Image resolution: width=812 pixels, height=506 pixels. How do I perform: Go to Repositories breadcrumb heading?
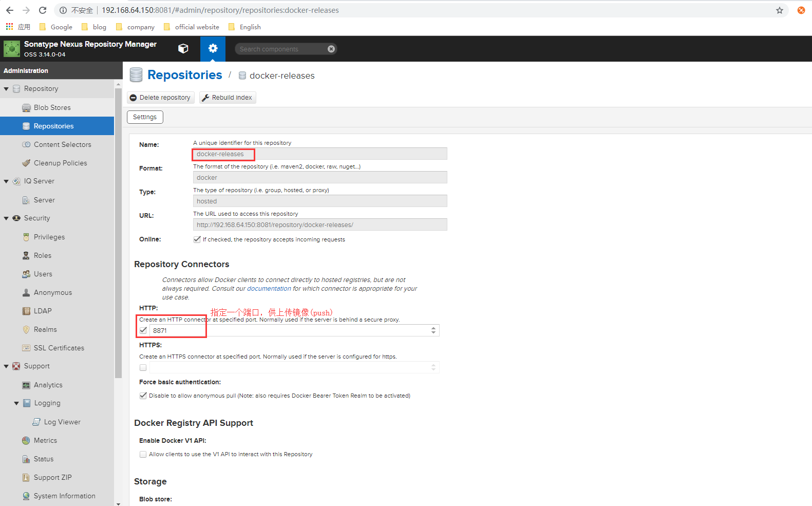coord(185,75)
